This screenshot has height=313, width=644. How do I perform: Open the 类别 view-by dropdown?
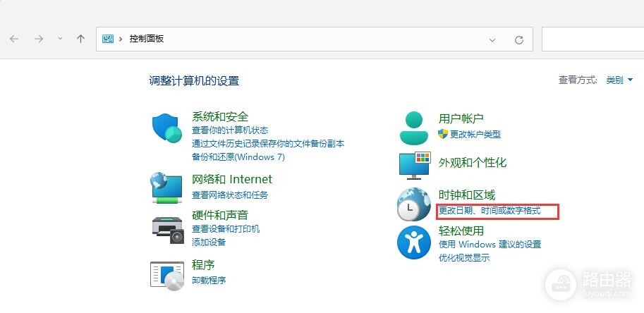(x=620, y=80)
